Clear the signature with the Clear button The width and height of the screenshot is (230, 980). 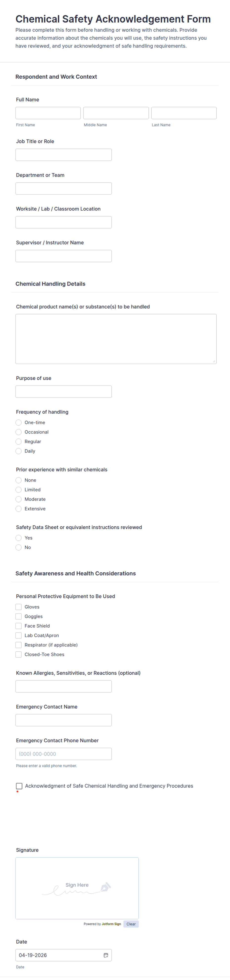(x=131, y=924)
